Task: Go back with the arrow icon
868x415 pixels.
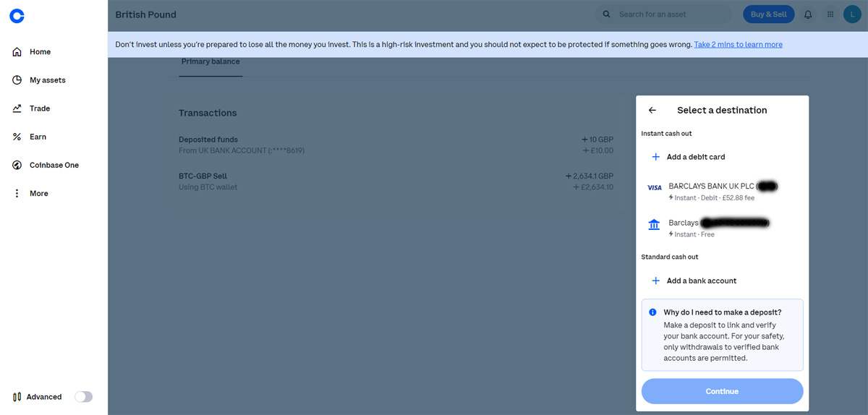Action: (652, 110)
